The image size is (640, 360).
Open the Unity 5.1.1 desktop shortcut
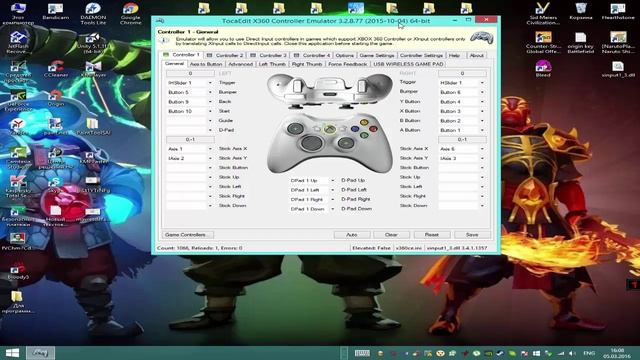pos(93,43)
